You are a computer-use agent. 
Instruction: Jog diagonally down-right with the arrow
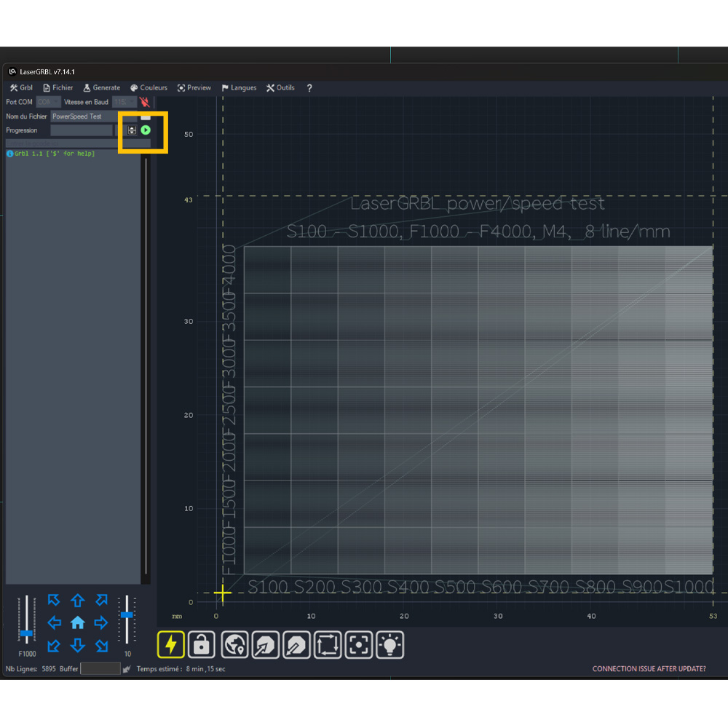click(101, 645)
